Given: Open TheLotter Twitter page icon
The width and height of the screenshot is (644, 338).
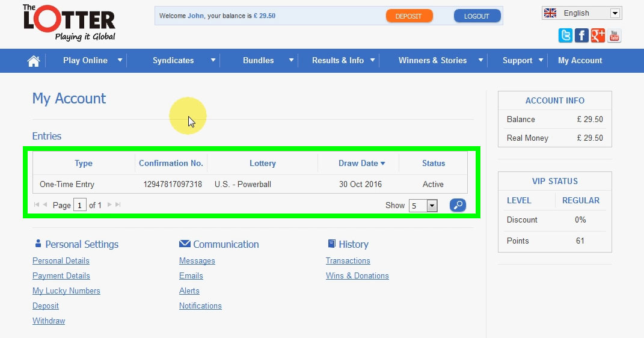Looking at the screenshot, I should point(565,35).
